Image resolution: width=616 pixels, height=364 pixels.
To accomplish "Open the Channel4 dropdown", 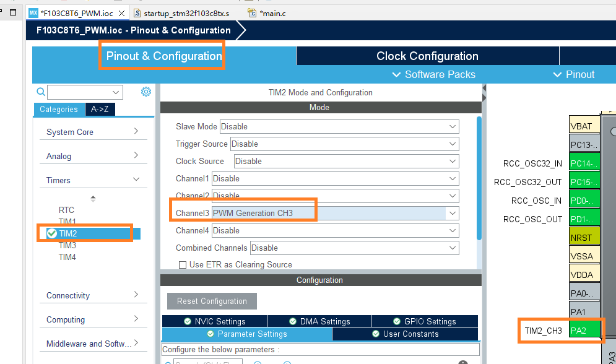I will (336, 230).
